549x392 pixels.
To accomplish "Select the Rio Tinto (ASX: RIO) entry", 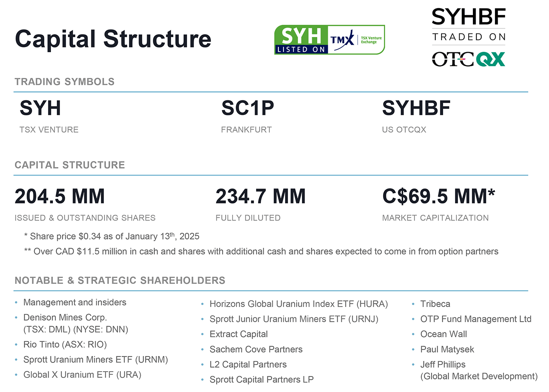I will [65, 345].
